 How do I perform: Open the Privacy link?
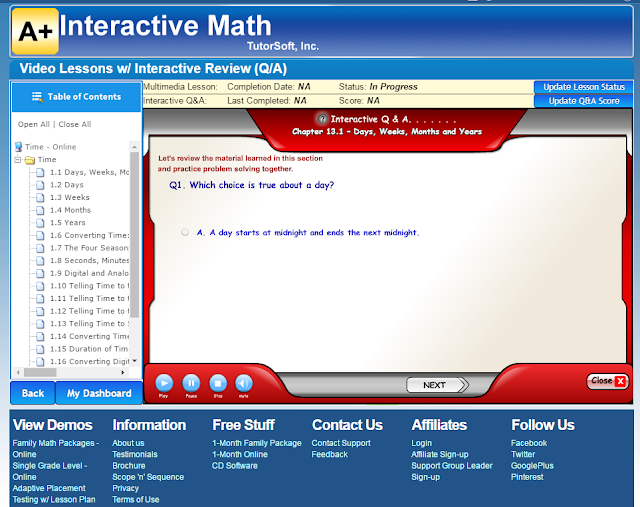click(x=126, y=489)
